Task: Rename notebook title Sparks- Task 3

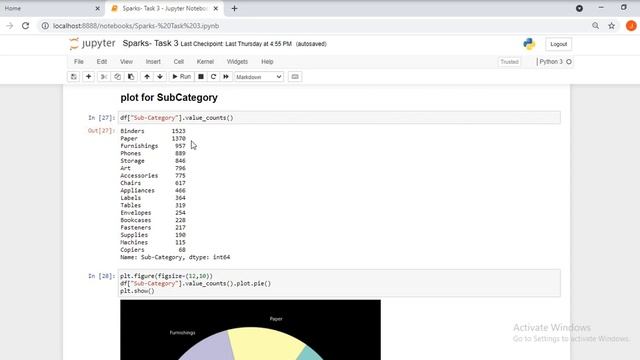Action: [x=150, y=43]
